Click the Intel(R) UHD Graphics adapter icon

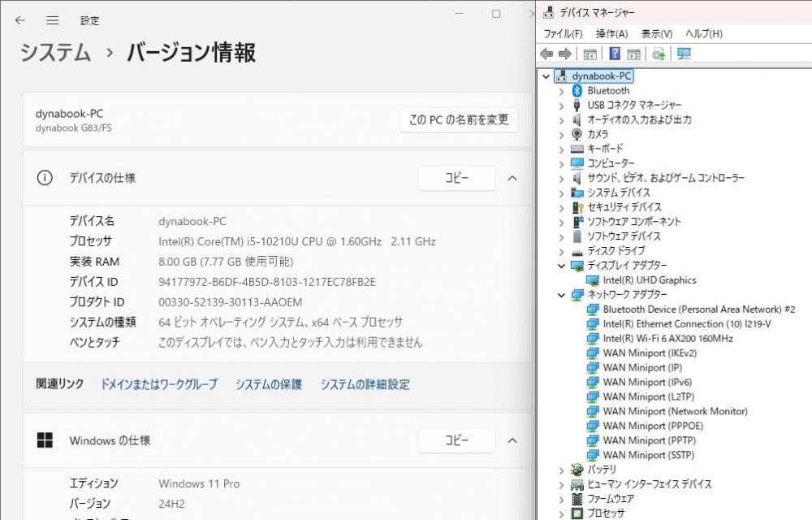click(x=593, y=280)
